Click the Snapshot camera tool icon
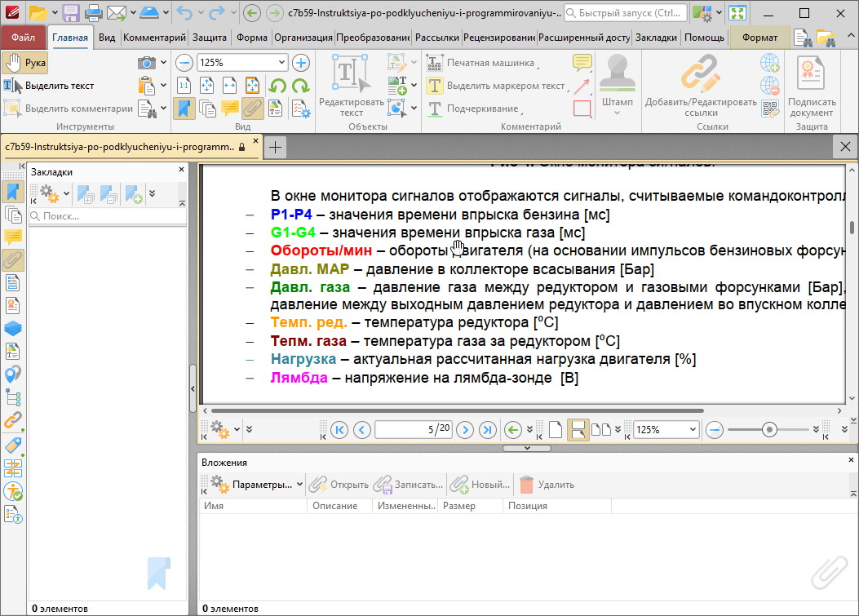 tap(147, 63)
